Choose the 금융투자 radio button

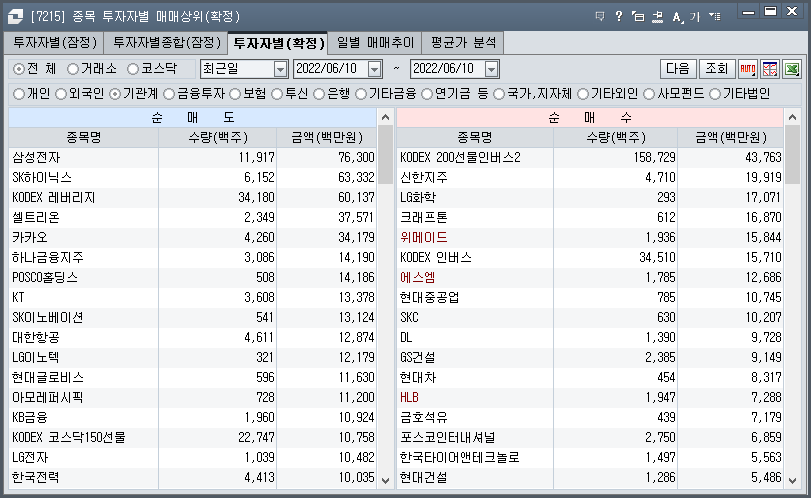169,94
